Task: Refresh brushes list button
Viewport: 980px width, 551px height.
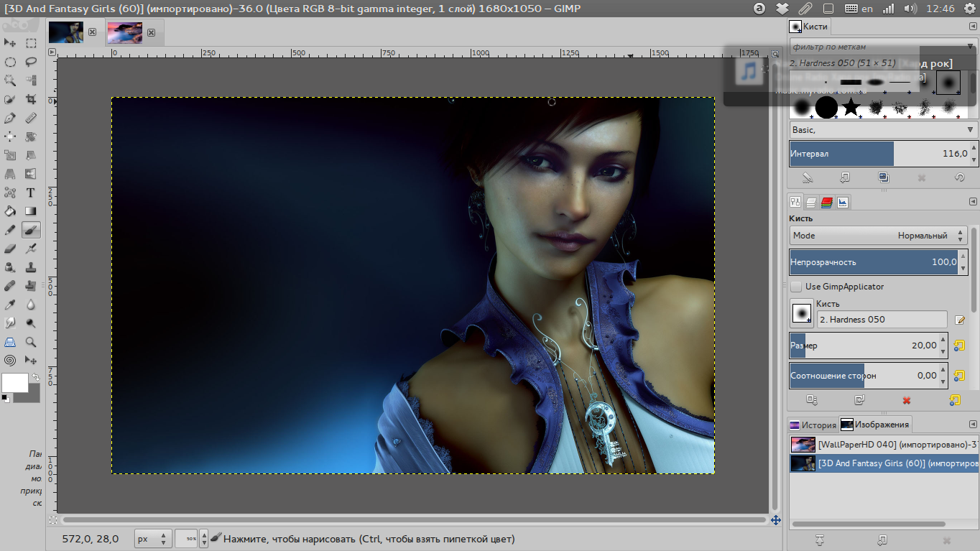Action: tap(959, 177)
